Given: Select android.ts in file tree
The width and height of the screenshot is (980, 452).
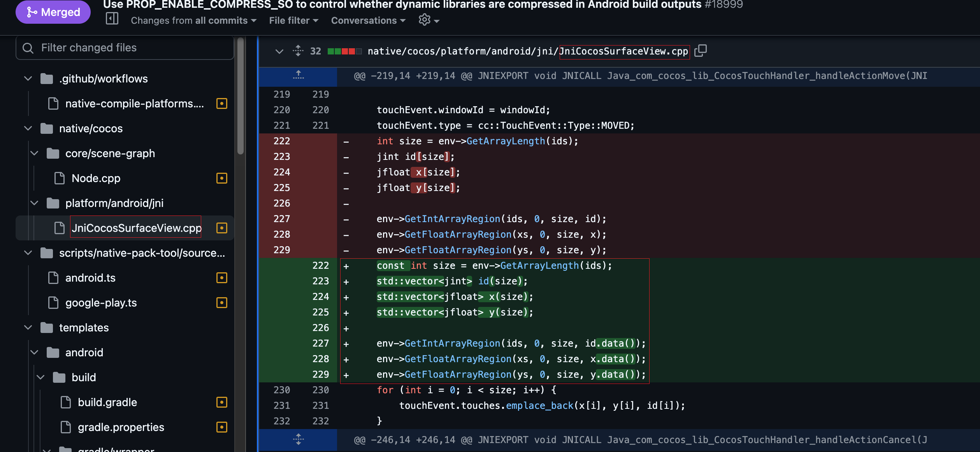Looking at the screenshot, I should pos(90,278).
